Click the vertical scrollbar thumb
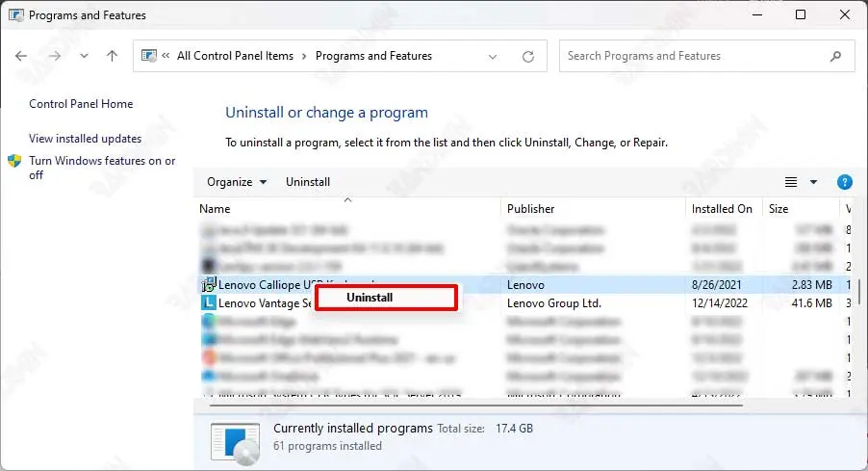The image size is (868, 471). pyautogui.click(x=859, y=291)
